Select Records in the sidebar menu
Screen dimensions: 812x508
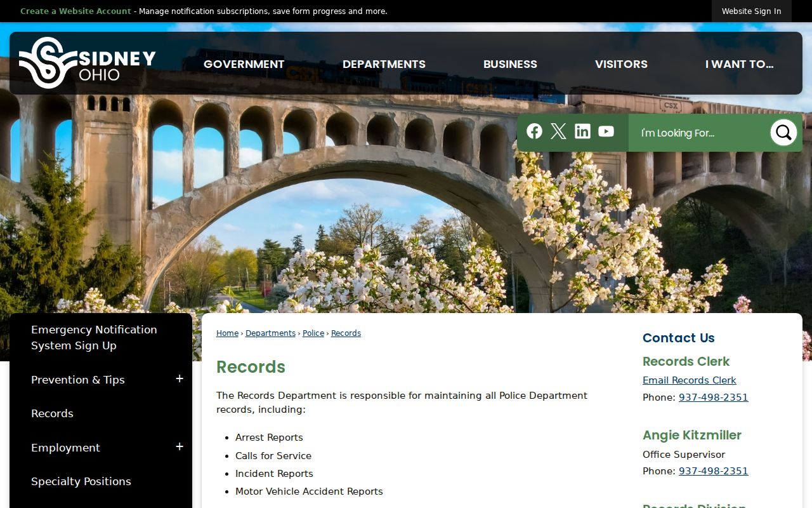[x=52, y=413]
